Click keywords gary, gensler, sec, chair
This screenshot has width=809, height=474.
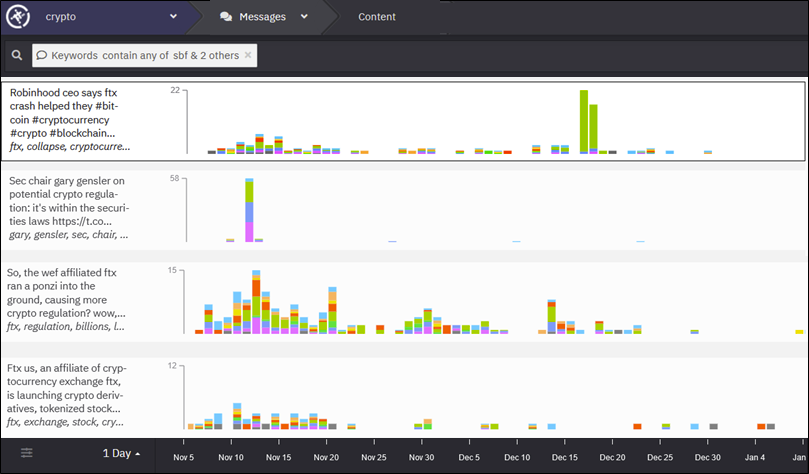[x=69, y=235]
